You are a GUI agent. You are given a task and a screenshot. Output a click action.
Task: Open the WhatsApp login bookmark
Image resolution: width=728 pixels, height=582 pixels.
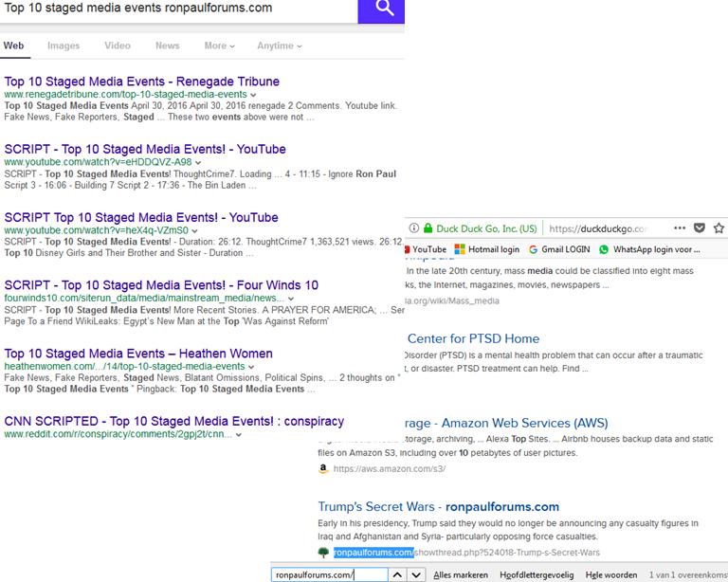coord(649,249)
